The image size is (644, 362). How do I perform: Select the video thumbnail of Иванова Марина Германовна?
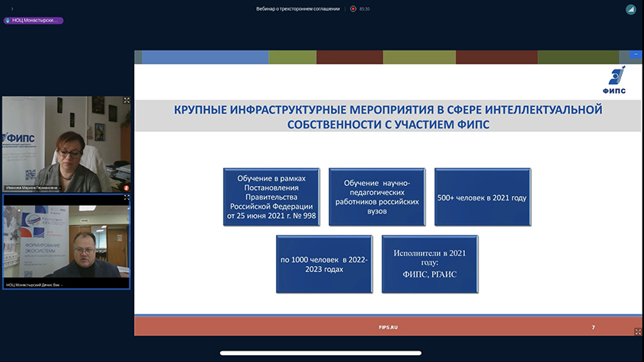[66, 141]
